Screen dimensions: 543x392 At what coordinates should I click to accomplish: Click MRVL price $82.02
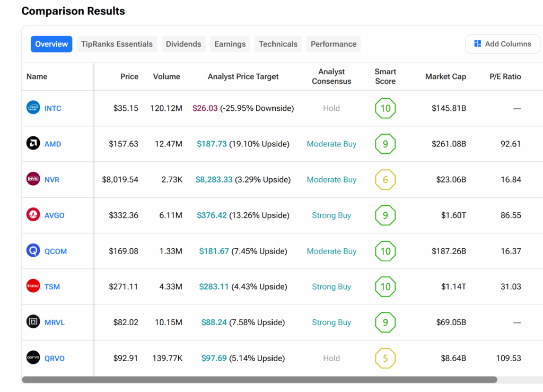click(126, 323)
